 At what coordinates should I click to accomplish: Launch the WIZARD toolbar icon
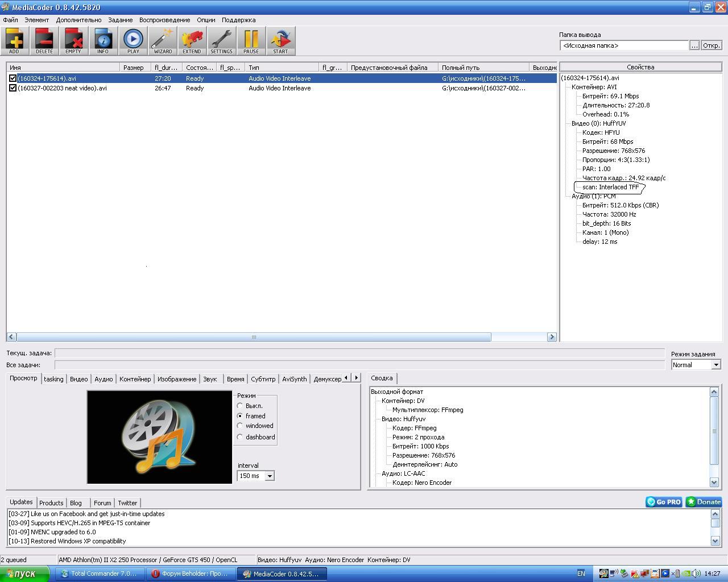pyautogui.click(x=163, y=41)
